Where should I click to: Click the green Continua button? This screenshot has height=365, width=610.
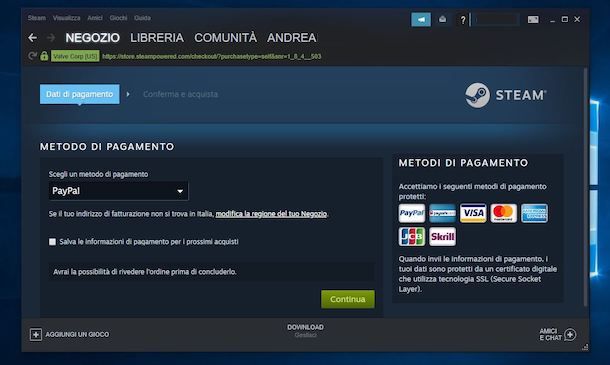point(348,299)
